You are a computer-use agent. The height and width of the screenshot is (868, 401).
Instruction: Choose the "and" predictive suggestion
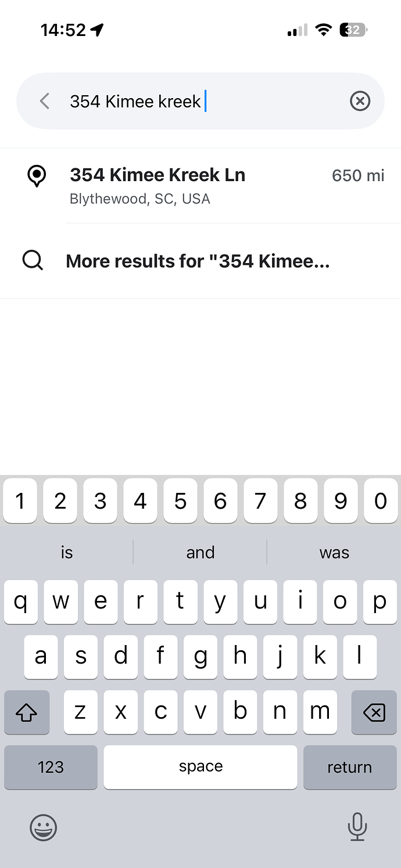[x=201, y=552]
